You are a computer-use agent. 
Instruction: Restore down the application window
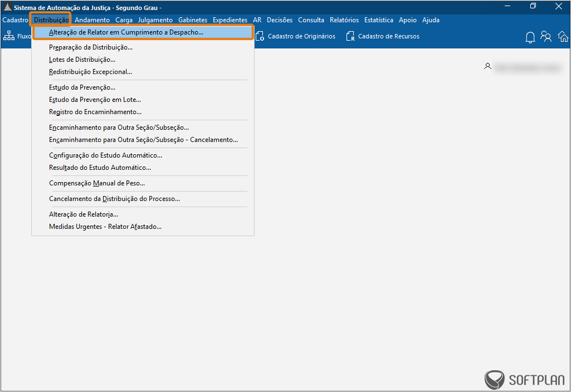coord(533,6)
